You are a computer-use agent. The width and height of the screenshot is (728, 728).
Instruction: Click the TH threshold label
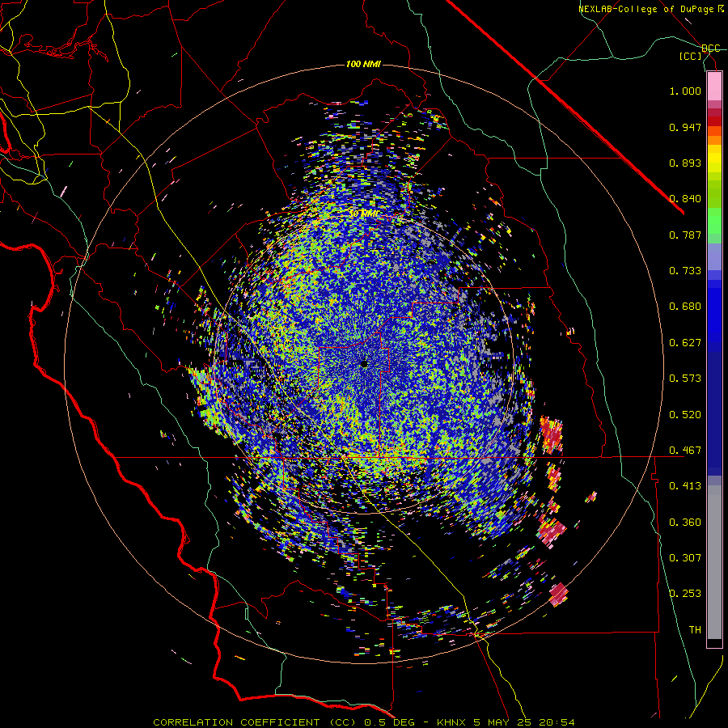(x=695, y=630)
